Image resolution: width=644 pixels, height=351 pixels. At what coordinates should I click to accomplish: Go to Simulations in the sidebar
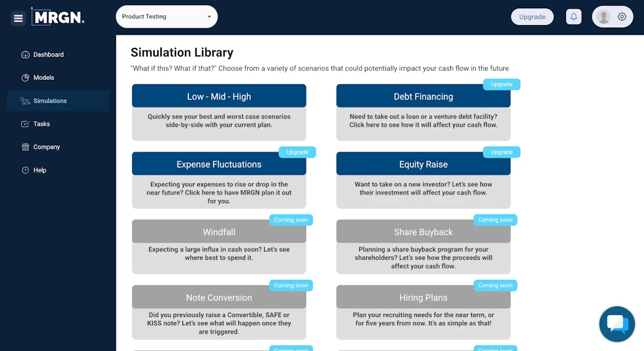[x=50, y=101]
